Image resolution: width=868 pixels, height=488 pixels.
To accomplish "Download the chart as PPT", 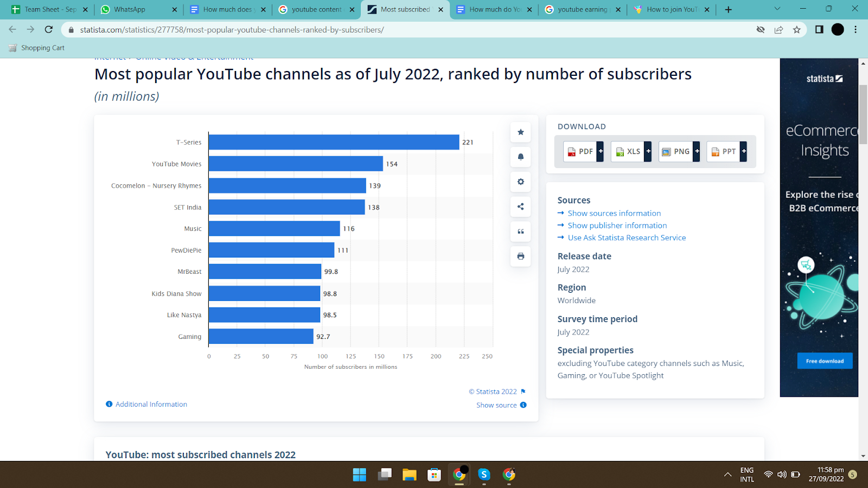I will 727,151.
